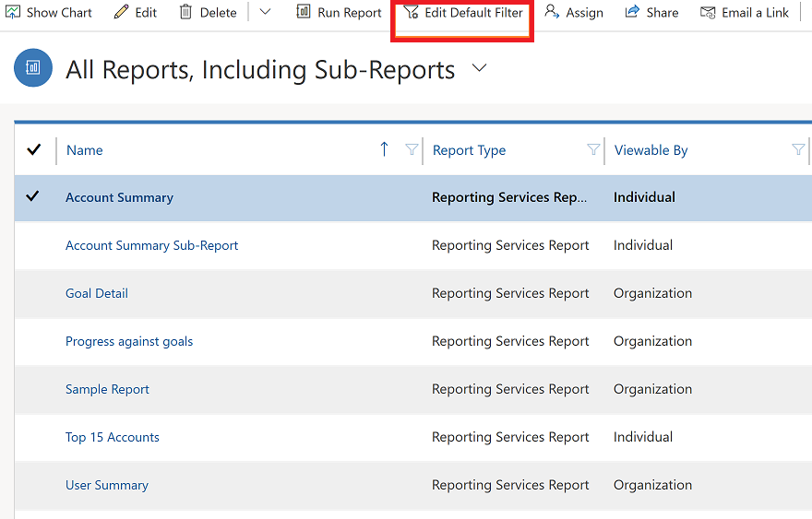Open the Top 15 Accounts report

(x=113, y=437)
